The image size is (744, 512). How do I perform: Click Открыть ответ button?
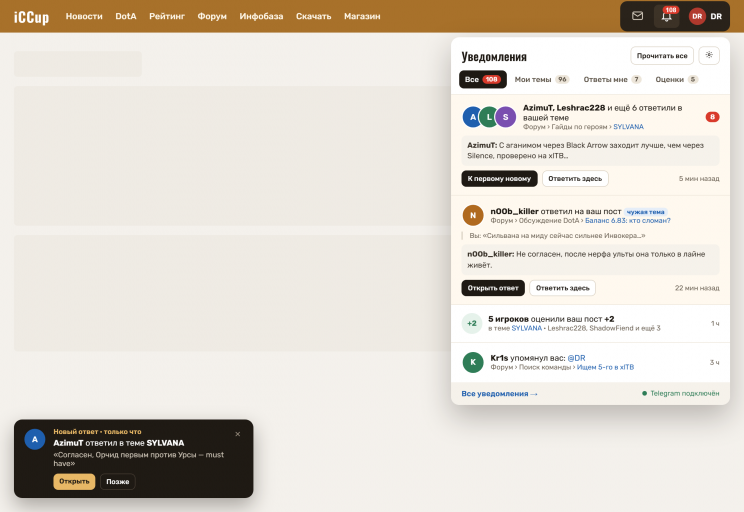click(x=493, y=288)
